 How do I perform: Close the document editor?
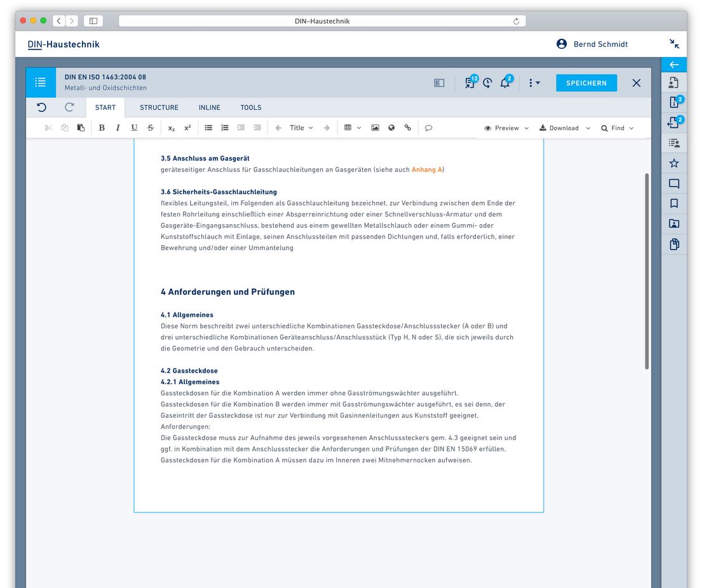click(x=636, y=83)
